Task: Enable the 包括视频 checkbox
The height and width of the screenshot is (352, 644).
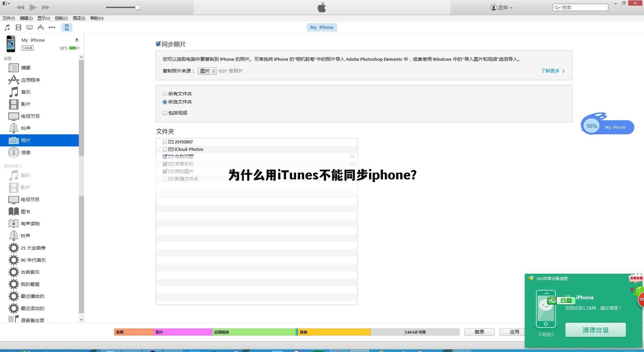Action: [165, 113]
